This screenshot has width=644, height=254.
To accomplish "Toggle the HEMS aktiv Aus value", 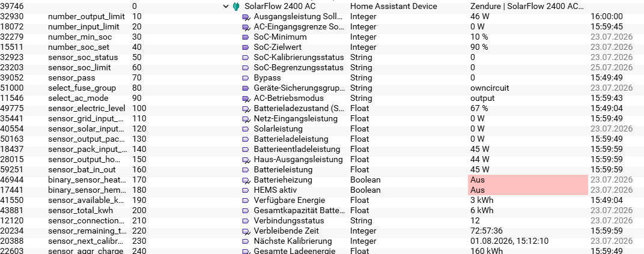I will point(528,190).
